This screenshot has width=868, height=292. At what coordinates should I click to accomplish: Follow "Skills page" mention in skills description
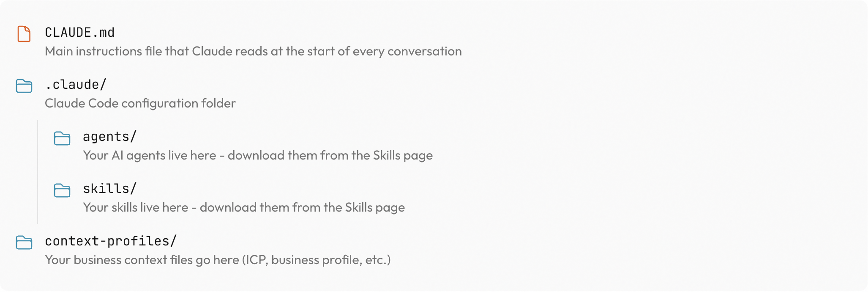click(x=374, y=208)
